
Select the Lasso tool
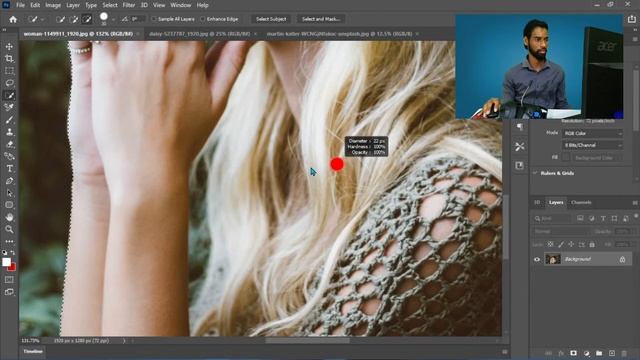9,83
